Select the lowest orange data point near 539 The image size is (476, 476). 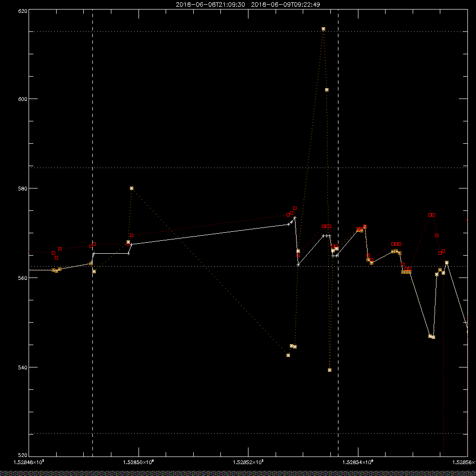(330, 370)
